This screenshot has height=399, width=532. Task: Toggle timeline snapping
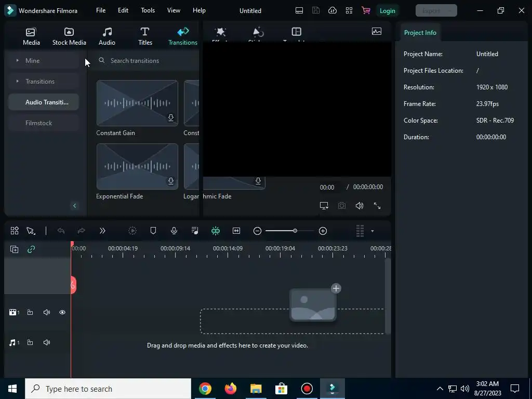pos(216,231)
